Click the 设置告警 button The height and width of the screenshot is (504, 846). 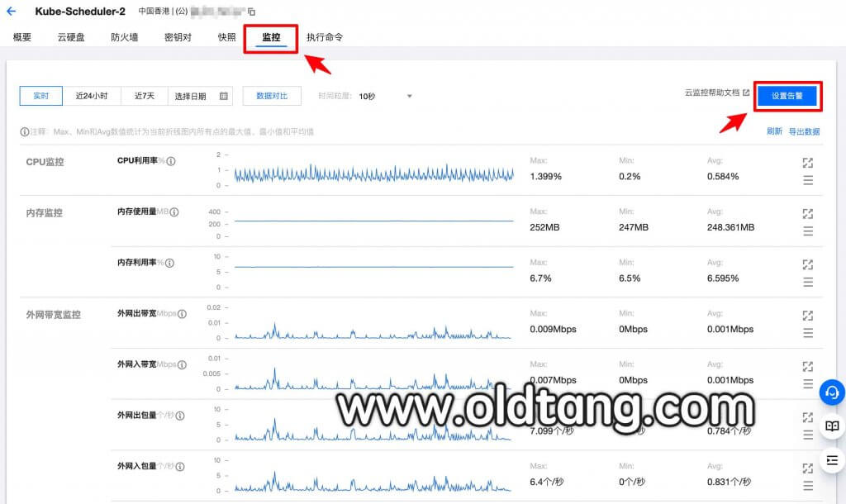[x=787, y=96]
